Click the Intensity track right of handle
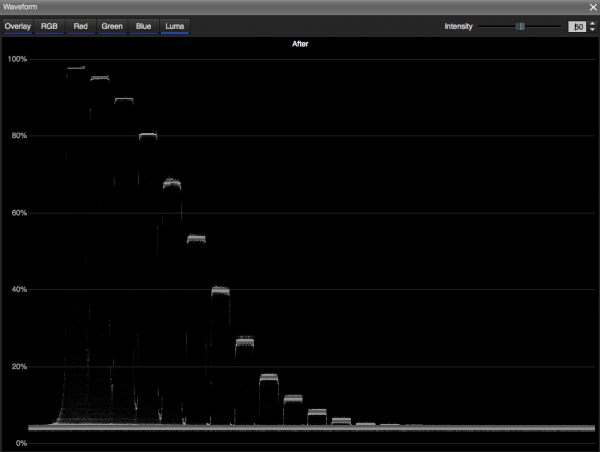This screenshot has width=600, height=452. 543,26
